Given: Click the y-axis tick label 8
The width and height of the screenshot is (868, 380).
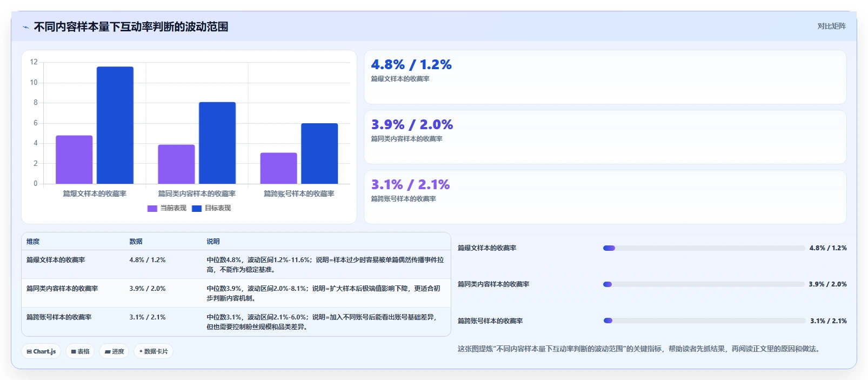Looking at the screenshot, I should [x=36, y=103].
